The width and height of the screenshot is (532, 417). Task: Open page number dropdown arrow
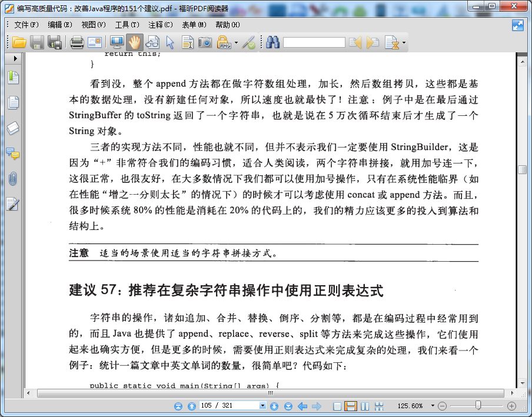click(262, 405)
